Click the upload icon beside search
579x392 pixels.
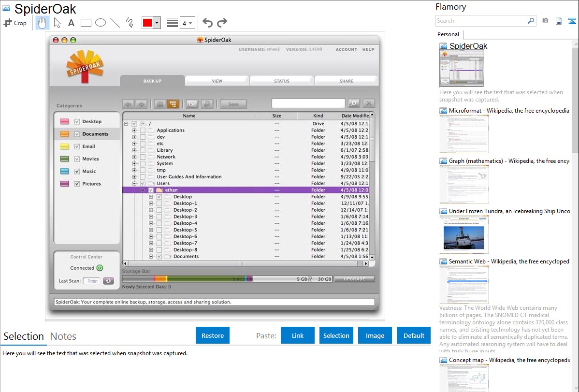572,21
